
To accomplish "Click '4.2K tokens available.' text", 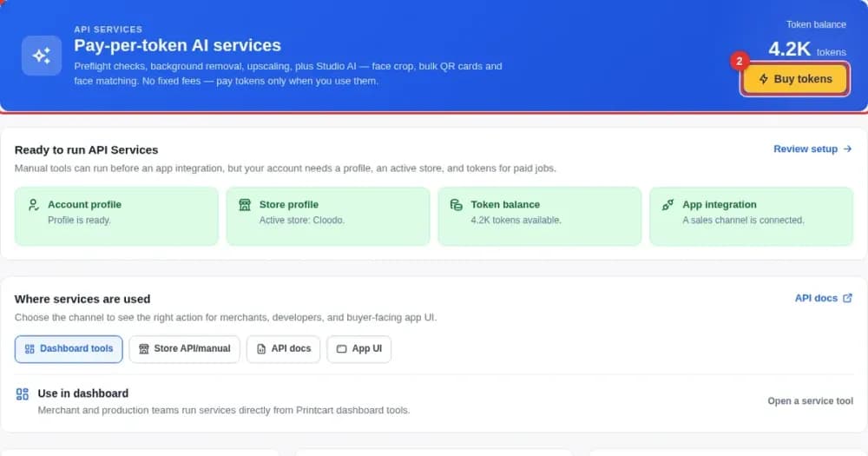I will [x=516, y=221].
